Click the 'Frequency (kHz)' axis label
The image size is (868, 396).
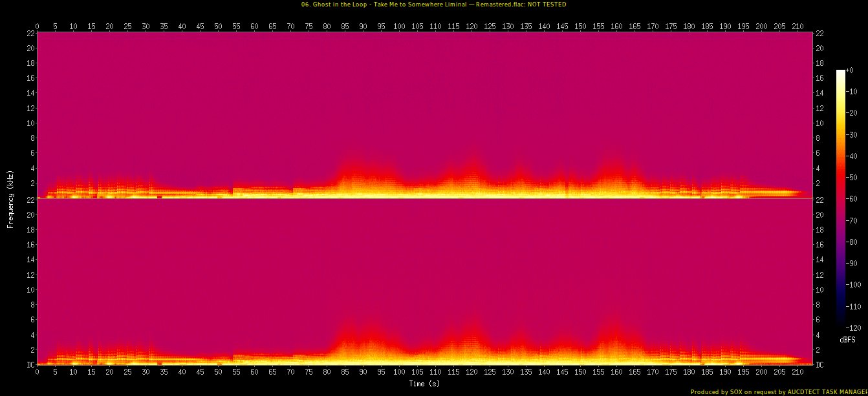click(10, 199)
